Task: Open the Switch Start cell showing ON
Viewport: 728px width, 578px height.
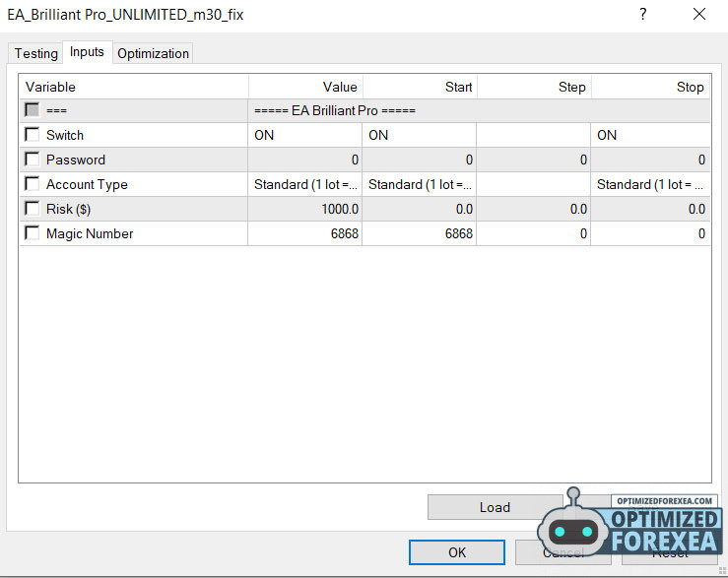Action: click(420, 135)
